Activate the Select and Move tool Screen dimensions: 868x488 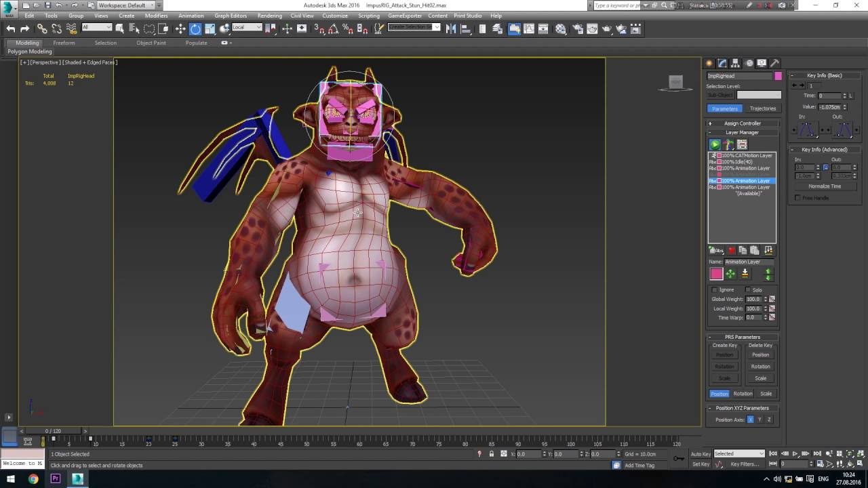coord(180,28)
